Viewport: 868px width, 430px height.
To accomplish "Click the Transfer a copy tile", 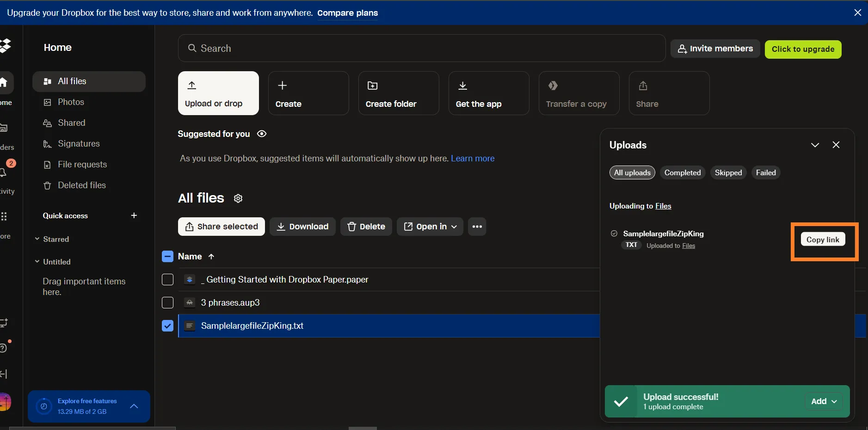I will (x=579, y=93).
